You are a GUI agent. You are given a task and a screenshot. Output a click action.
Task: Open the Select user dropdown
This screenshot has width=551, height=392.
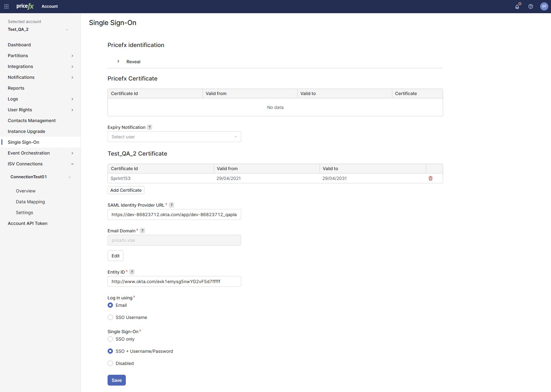click(174, 137)
